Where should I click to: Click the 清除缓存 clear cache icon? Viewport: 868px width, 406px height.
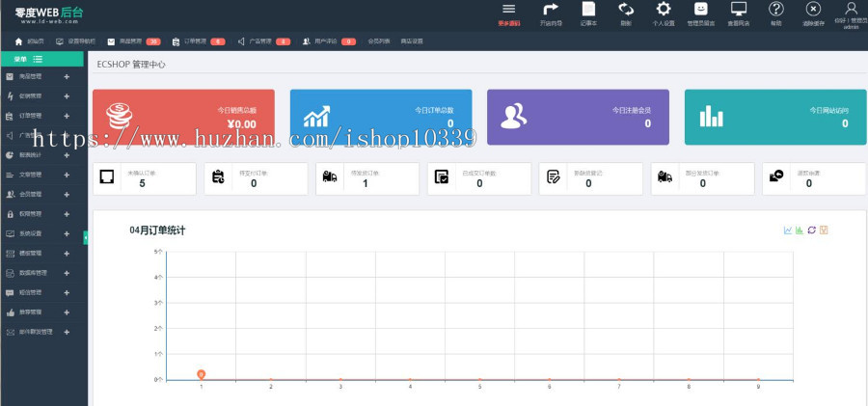tap(813, 10)
